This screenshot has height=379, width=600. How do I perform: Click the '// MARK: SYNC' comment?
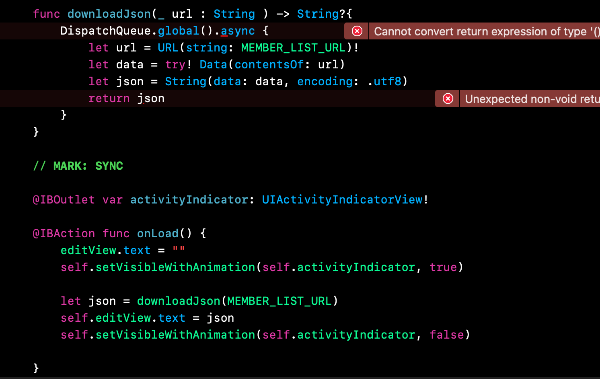78,166
